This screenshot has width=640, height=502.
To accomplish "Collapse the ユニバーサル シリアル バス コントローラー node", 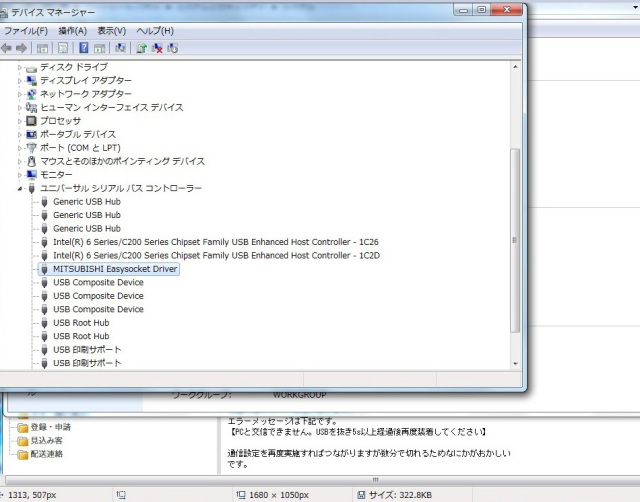I will pyautogui.click(x=20, y=189).
